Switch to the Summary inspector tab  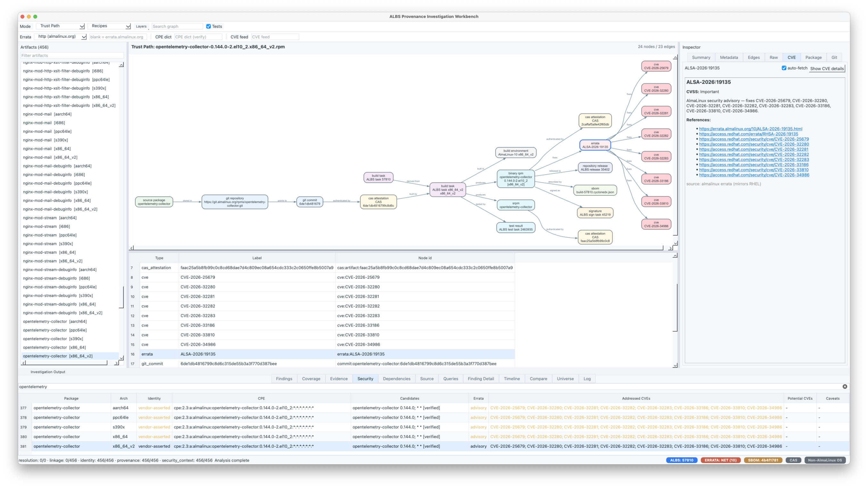tap(701, 57)
